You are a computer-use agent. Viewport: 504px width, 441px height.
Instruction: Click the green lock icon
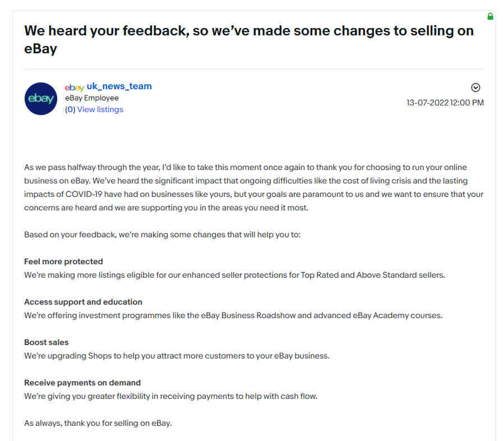click(x=490, y=16)
